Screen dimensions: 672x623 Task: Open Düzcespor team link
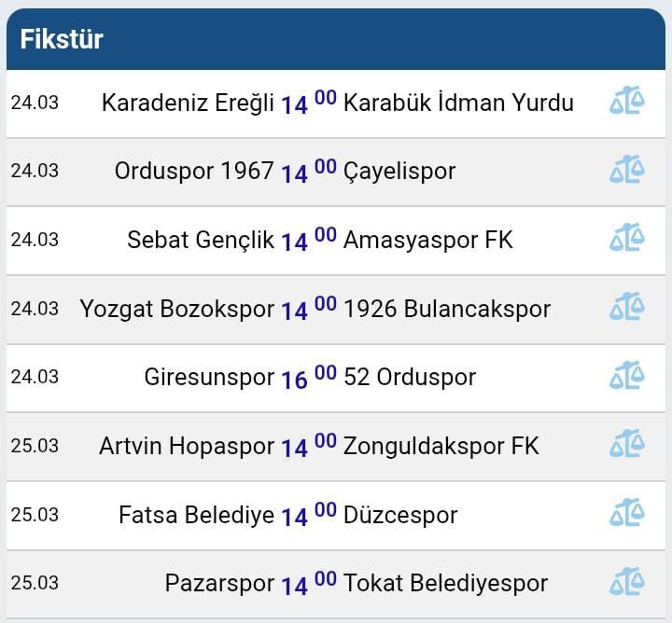pos(400,515)
